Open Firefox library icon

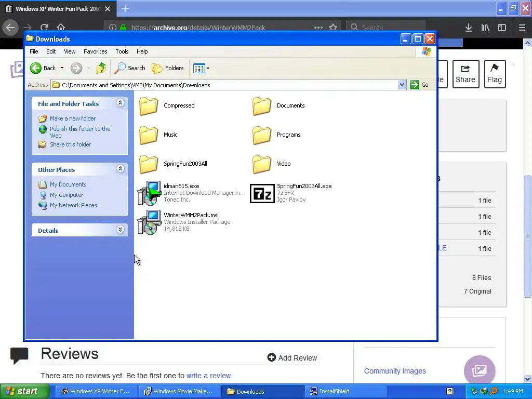click(x=485, y=28)
